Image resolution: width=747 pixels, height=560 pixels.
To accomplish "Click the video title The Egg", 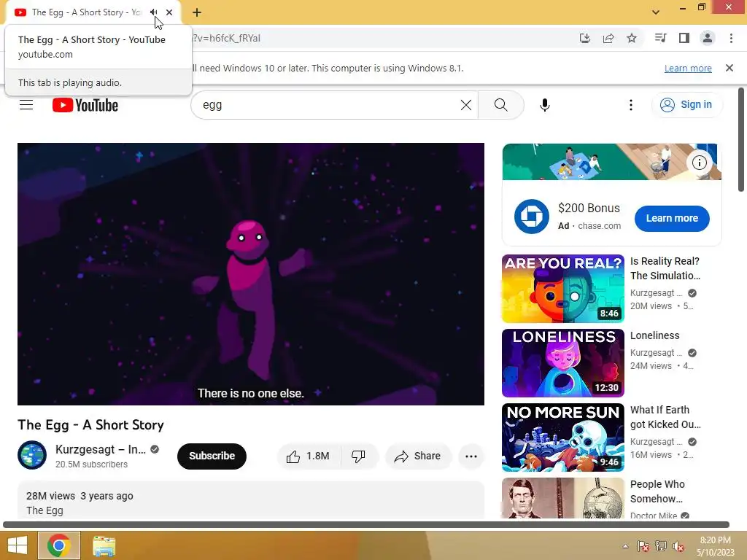I will point(90,425).
